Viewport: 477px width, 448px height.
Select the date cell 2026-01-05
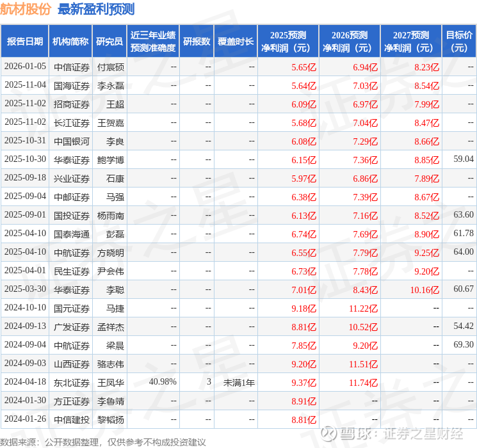click(x=25, y=67)
